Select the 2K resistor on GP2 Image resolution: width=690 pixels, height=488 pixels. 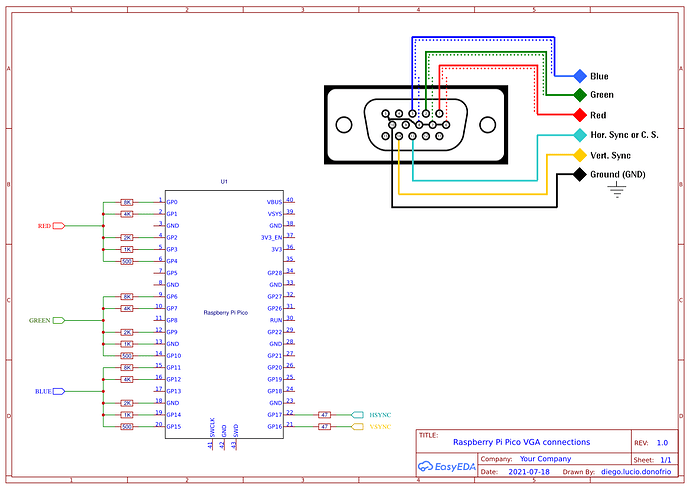pos(127,238)
